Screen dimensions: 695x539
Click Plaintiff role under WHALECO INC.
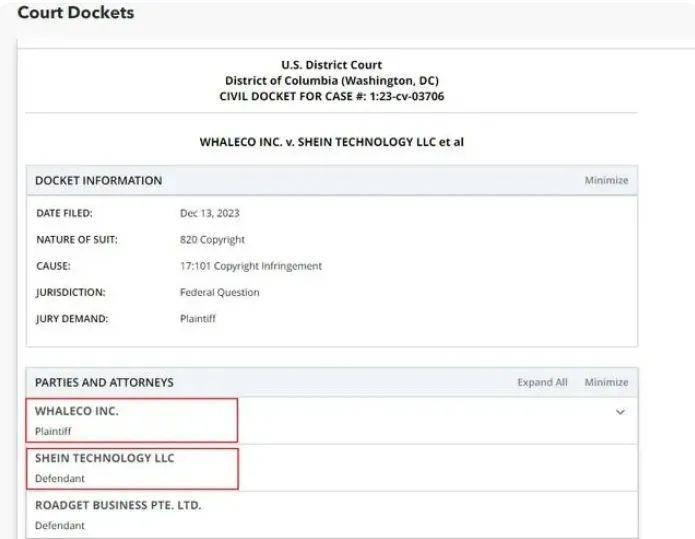pyautogui.click(x=53, y=431)
